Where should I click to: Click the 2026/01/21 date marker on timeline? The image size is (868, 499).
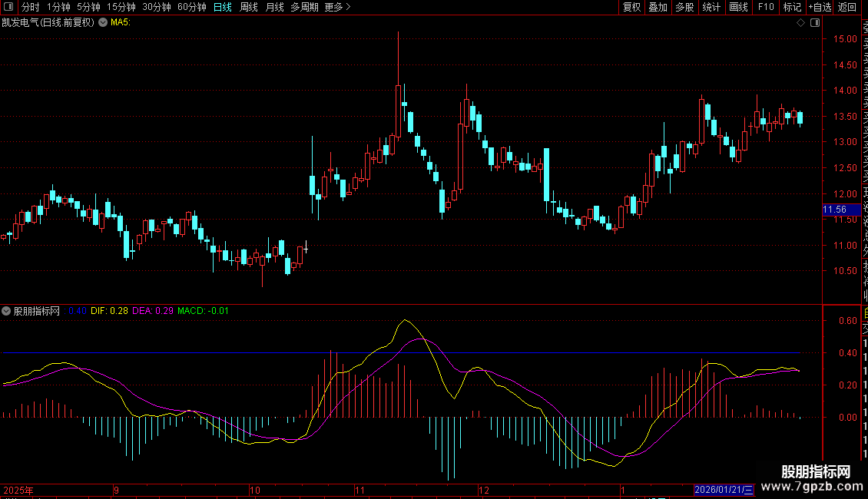pyautogui.click(x=724, y=490)
